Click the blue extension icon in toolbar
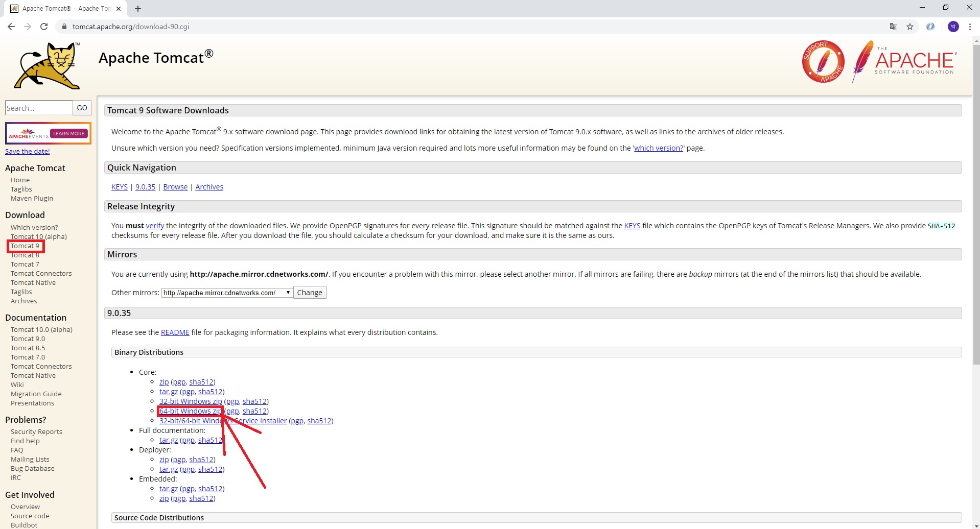 click(930, 27)
